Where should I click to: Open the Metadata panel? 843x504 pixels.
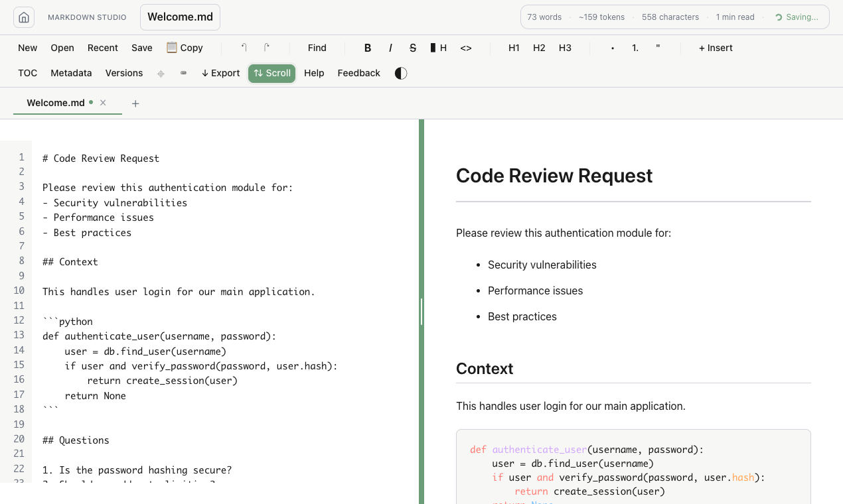coord(71,73)
